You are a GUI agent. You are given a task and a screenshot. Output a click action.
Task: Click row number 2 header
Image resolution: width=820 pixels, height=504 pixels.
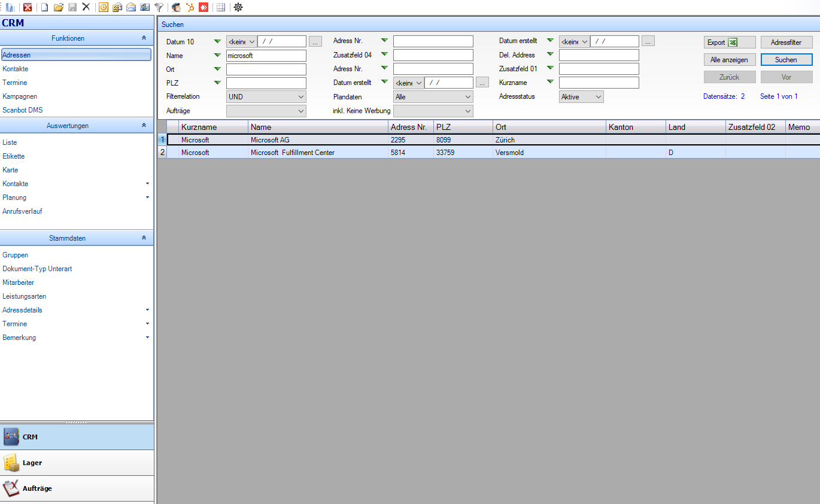pyautogui.click(x=162, y=153)
